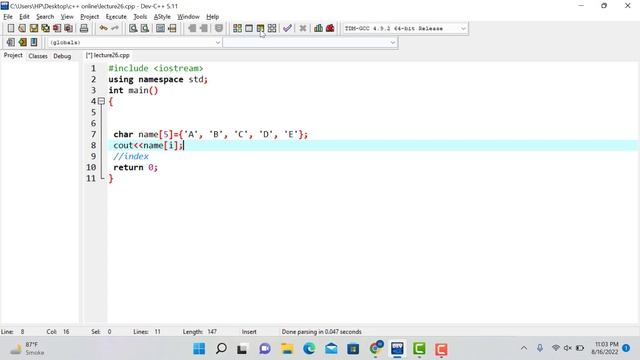The height and width of the screenshot is (360, 640).
Task: Create a new source file from toolbar
Action: click(11, 28)
